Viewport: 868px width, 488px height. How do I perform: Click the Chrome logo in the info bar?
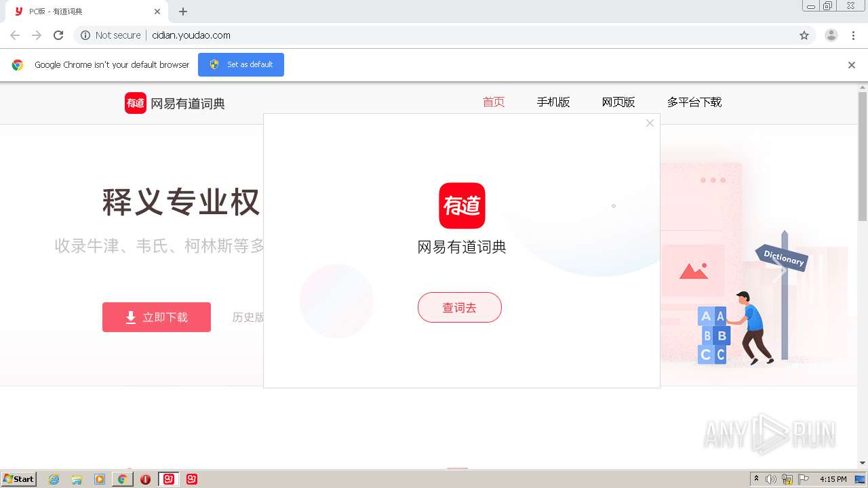(18, 65)
